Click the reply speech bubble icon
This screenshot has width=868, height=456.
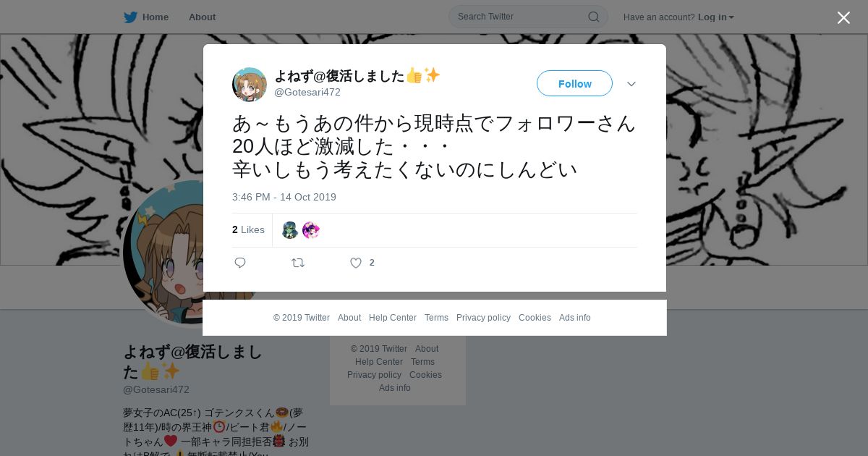point(240,263)
